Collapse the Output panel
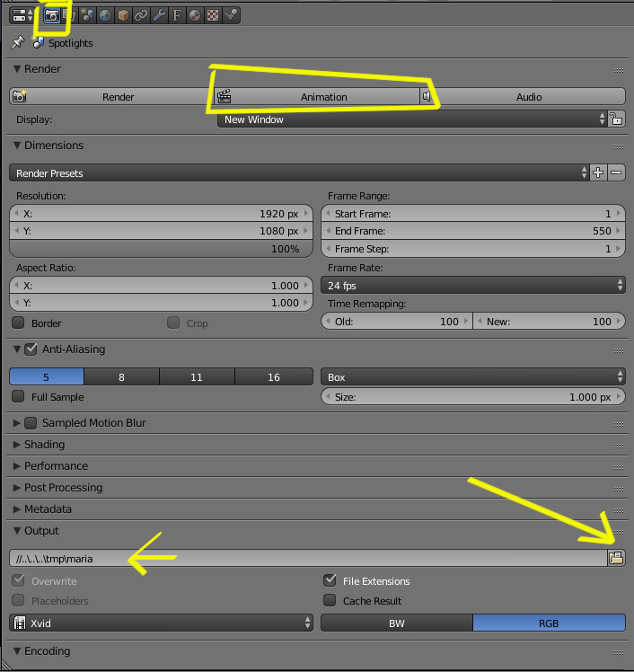634x672 pixels. tap(17, 531)
